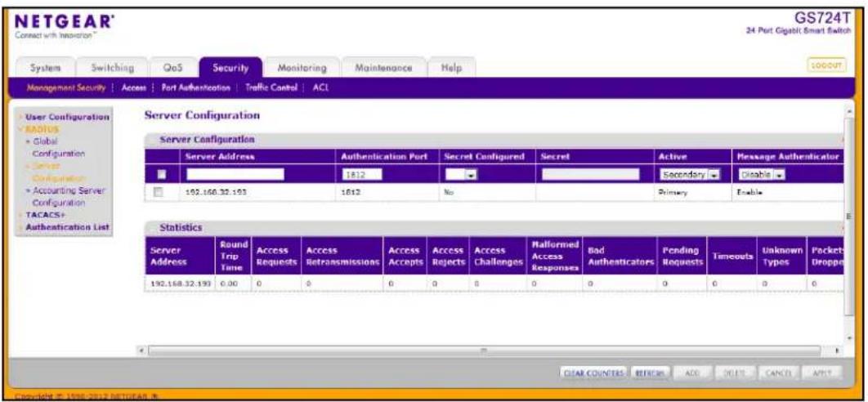Click the Pending Requests column header

682,256
